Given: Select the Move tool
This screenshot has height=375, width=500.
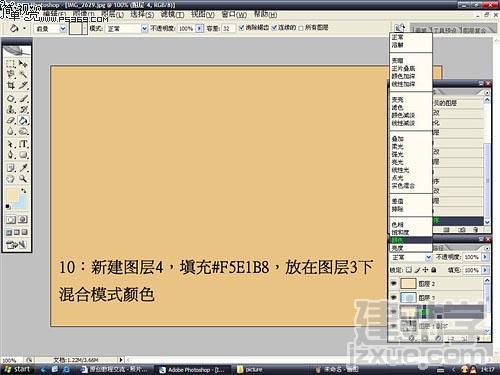Looking at the screenshot, I should pos(23,63).
